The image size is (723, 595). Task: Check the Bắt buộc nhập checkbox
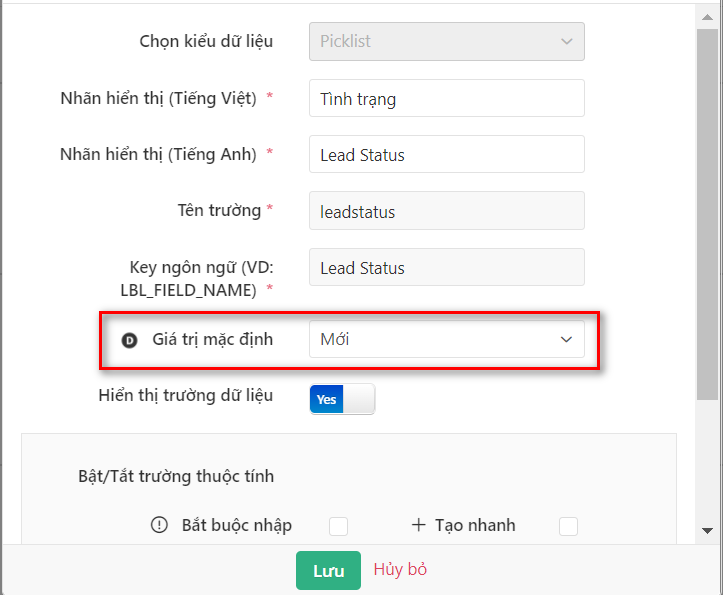coord(338,526)
